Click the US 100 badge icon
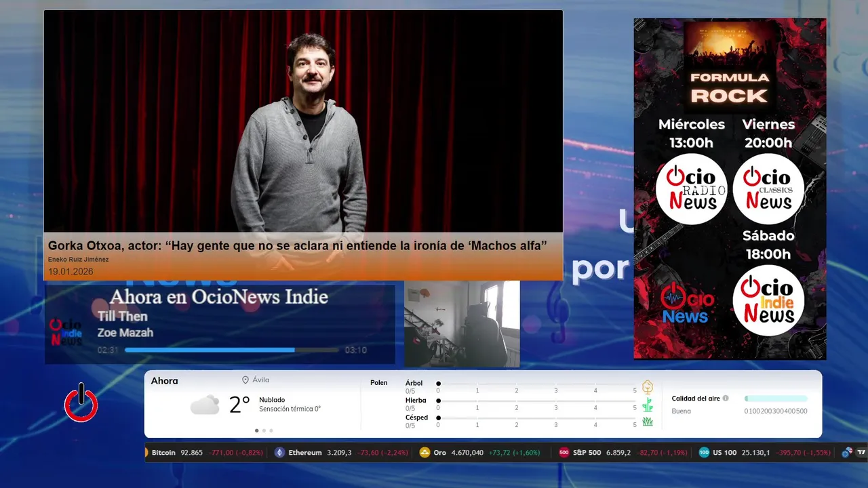868x488 pixels. 704,453
